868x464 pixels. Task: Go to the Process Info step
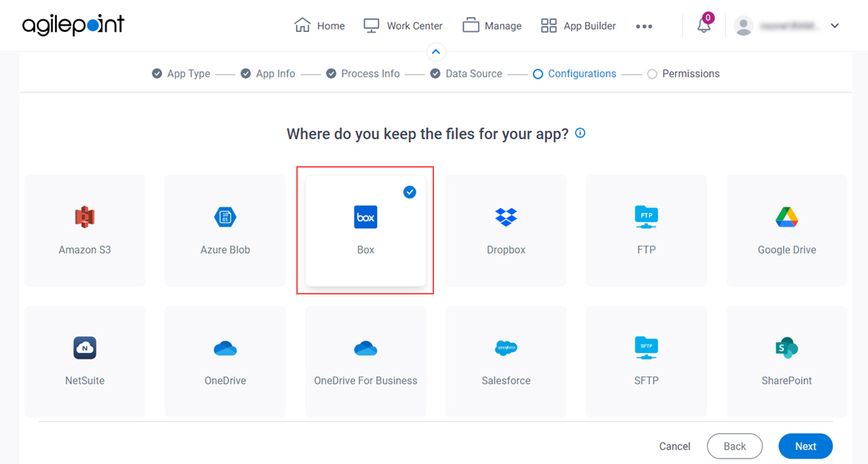(363, 73)
